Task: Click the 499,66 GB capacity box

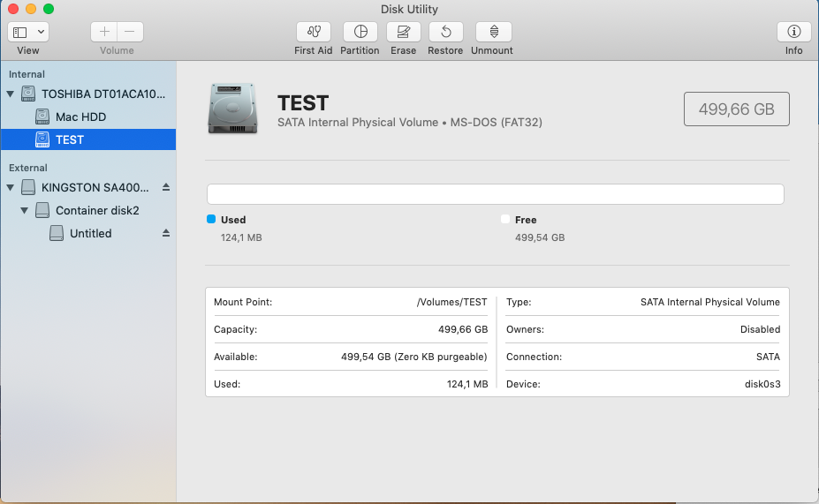Action: (x=737, y=109)
